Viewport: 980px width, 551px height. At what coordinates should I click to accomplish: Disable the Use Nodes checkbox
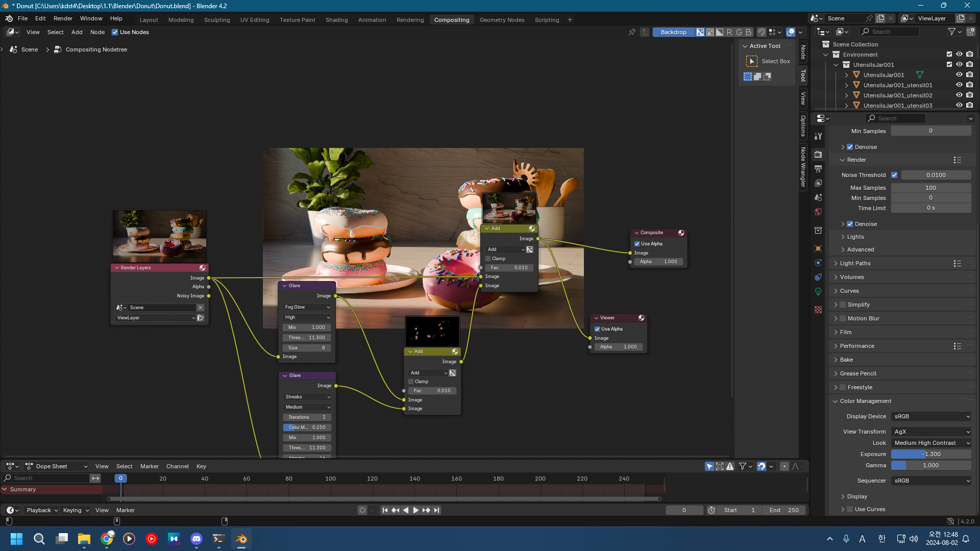tap(115, 32)
